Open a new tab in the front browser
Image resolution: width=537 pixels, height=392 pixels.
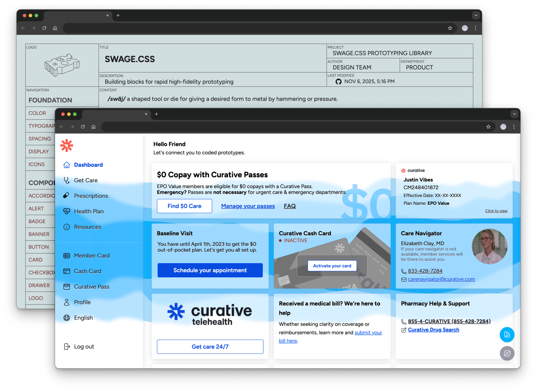point(156,114)
